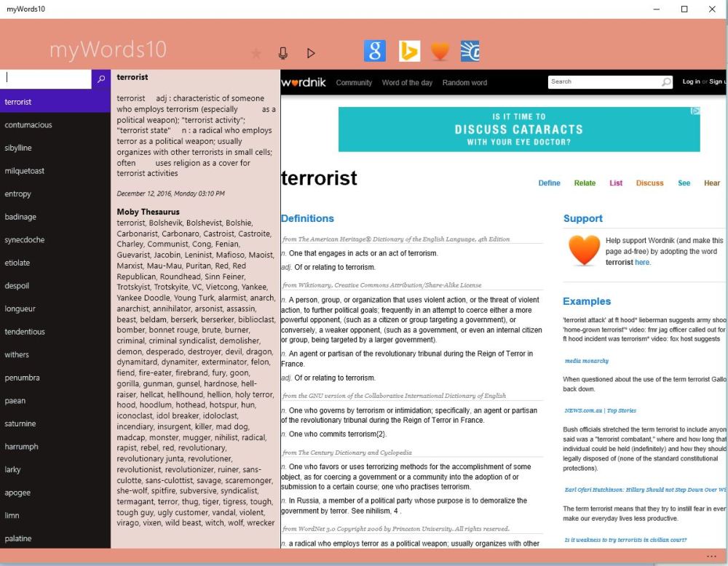Click the purple word search button
The width and height of the screenshot is (728, 566).
coord(100,79)
